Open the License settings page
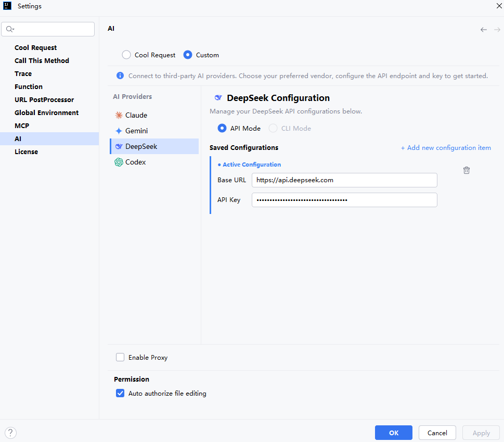Image resolution: width=504 pixels, height=442 pixels. 49,152
